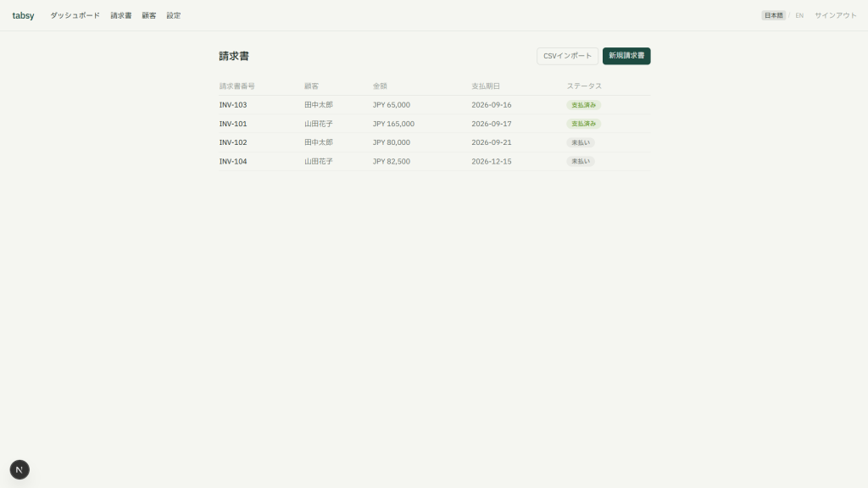
Task: Select the 顧客 column header
Action: (x=312, y=86)
